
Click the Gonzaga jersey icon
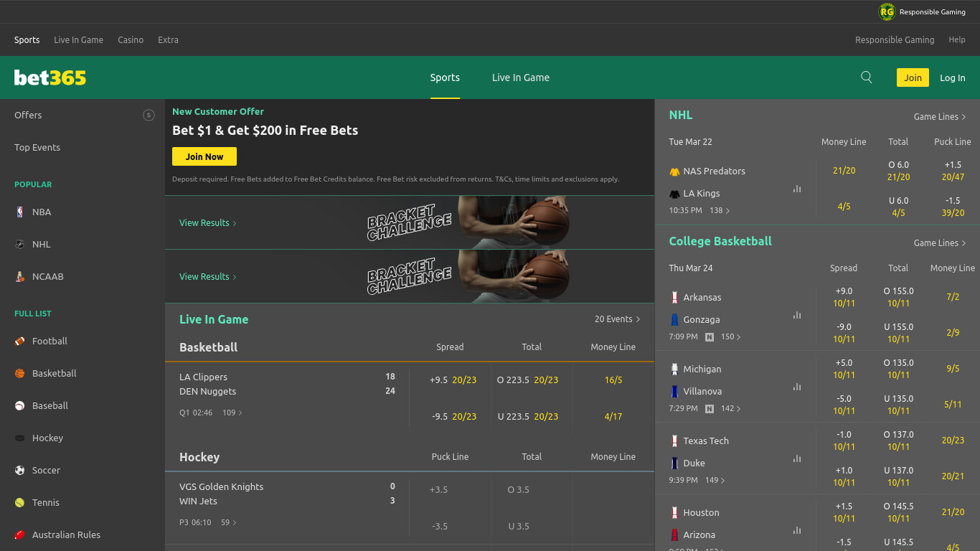(x=674, y=319)
